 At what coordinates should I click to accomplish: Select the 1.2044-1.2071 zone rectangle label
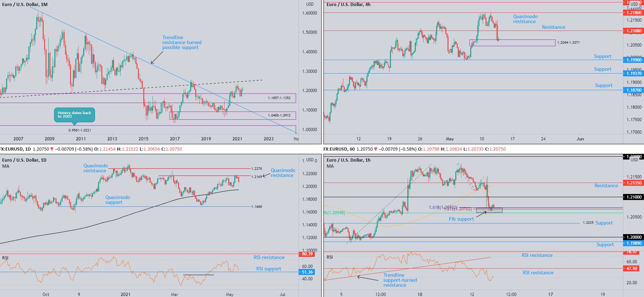pos(568,43)
